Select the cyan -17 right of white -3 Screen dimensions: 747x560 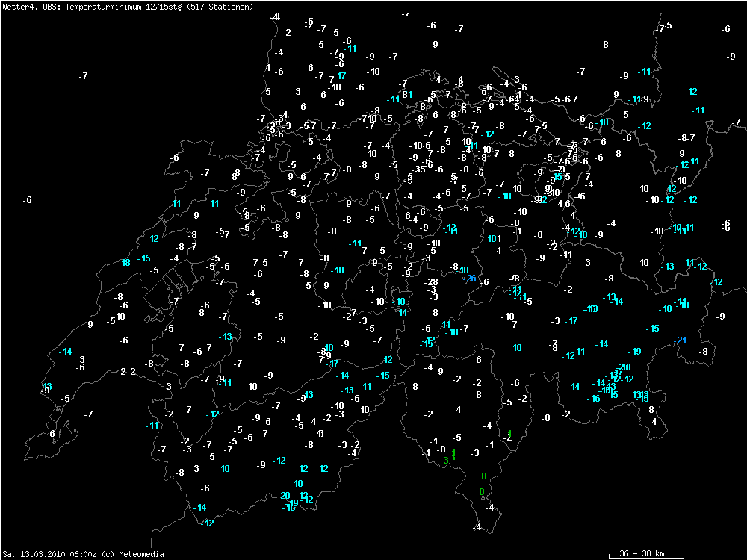point(571,321)
